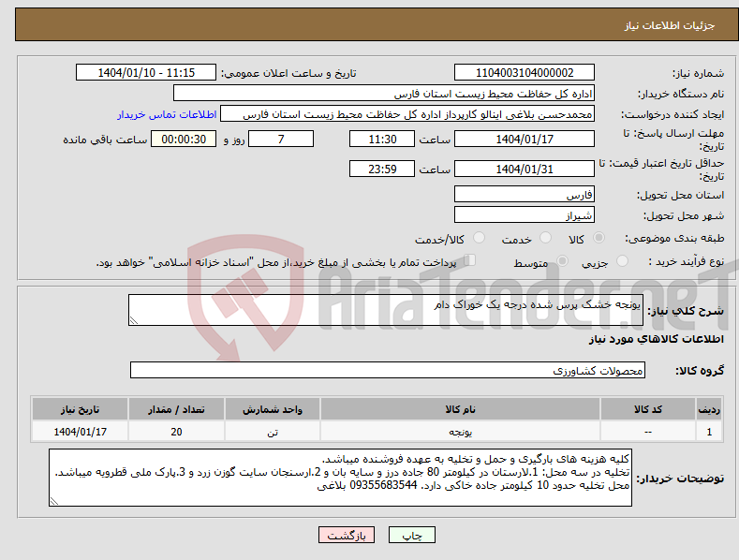739x560 pixels.
Task: Click the اطلاعات کالاهای مورد نیاز section heading
Action: tap(656, 339)
